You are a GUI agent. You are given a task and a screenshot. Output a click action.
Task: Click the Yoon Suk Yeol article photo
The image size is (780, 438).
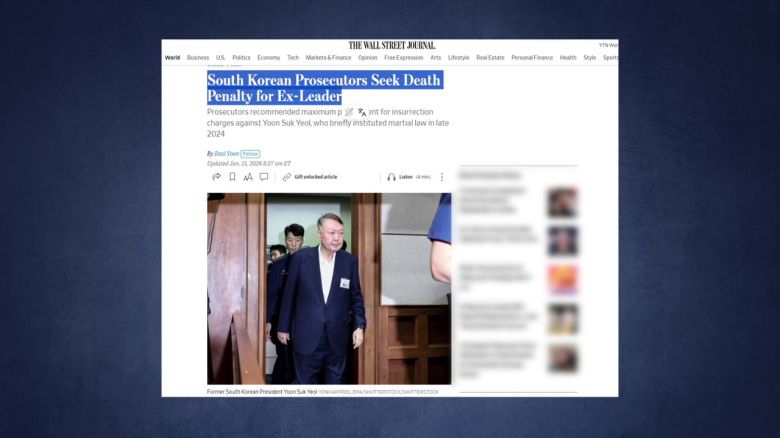click(x=329, y=288)
